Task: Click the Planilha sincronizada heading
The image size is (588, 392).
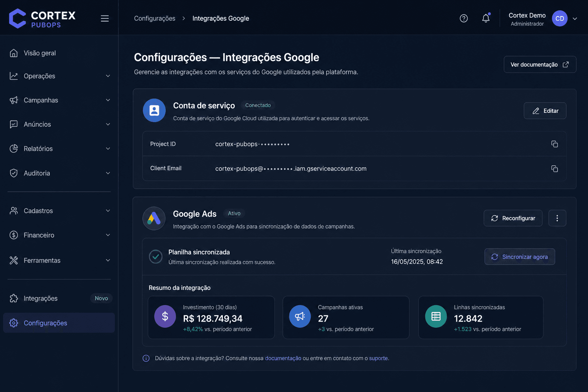Action: click(199, 252)
